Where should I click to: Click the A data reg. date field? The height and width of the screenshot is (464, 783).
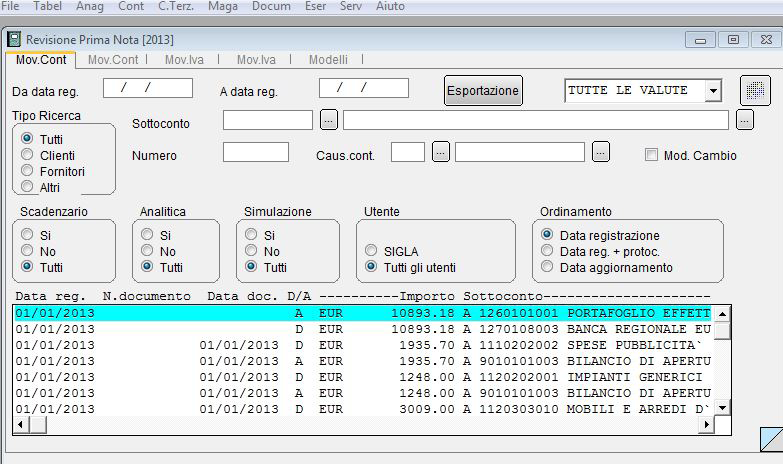point(364,88)
